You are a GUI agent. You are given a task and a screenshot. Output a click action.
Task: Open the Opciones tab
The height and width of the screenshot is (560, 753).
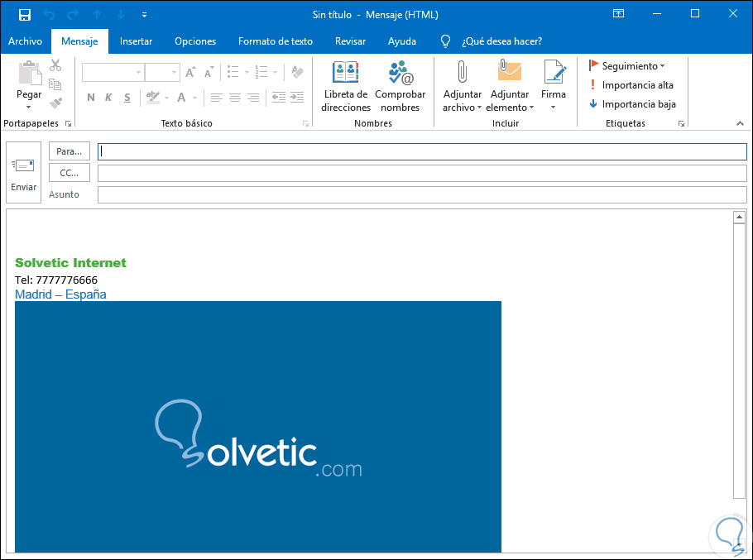(x=195, y=41)
